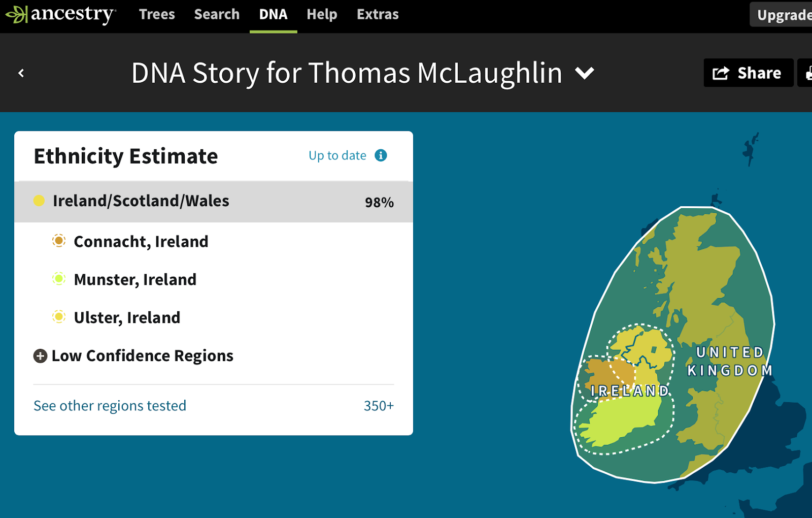Click the Share arrow icon
This screenshot has height=518, width=812.
pyautogui.click(x=721, y=73)
